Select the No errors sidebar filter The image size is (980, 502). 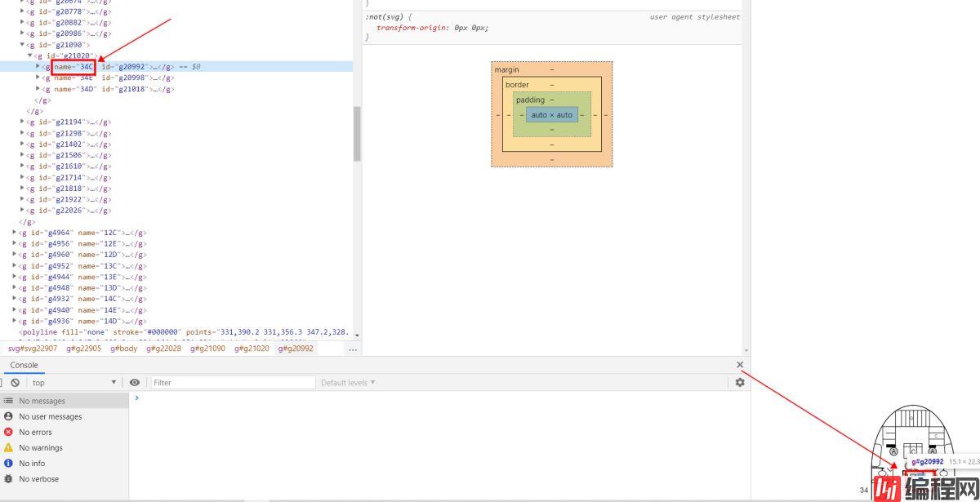35,433
